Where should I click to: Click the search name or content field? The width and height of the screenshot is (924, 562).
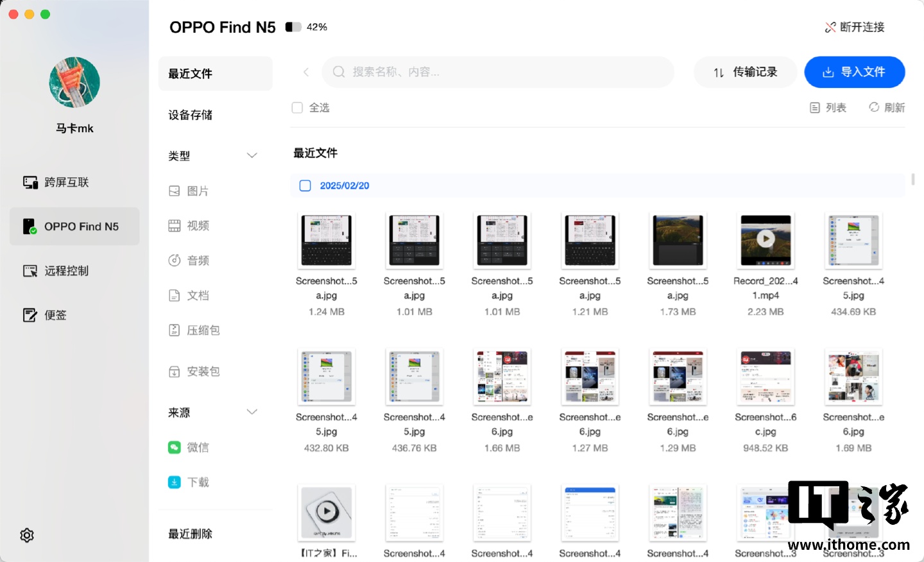[501, 72]
